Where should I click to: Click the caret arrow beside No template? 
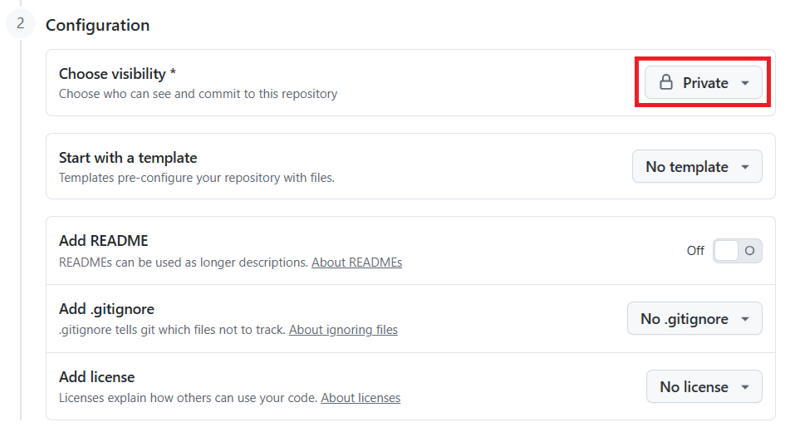[745, 168]
